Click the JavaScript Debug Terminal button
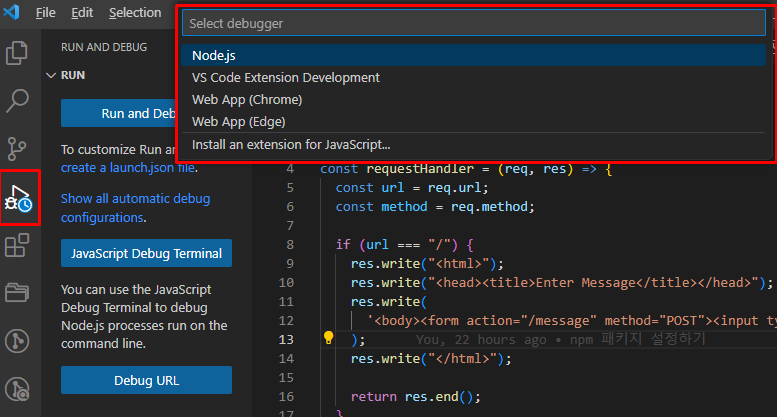The width and height of the screenshot is (777, 417). (x=146, y=253)
